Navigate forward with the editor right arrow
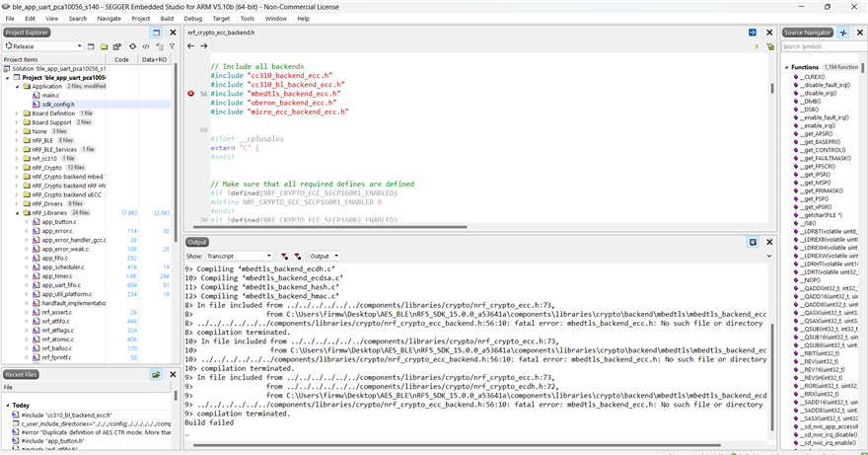This screenshot has width=868, height=455. pyautogui.click(x=204, y=46)
